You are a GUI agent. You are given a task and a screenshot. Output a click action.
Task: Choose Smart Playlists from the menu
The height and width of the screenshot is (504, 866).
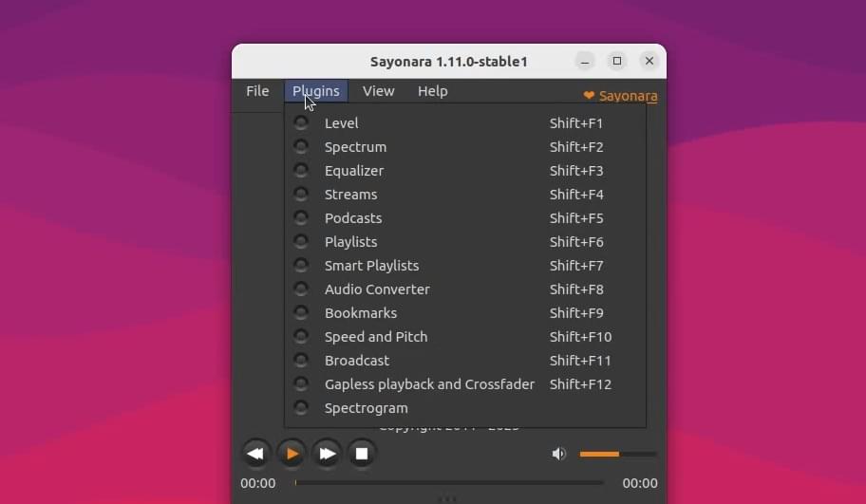tap(465, 266)
